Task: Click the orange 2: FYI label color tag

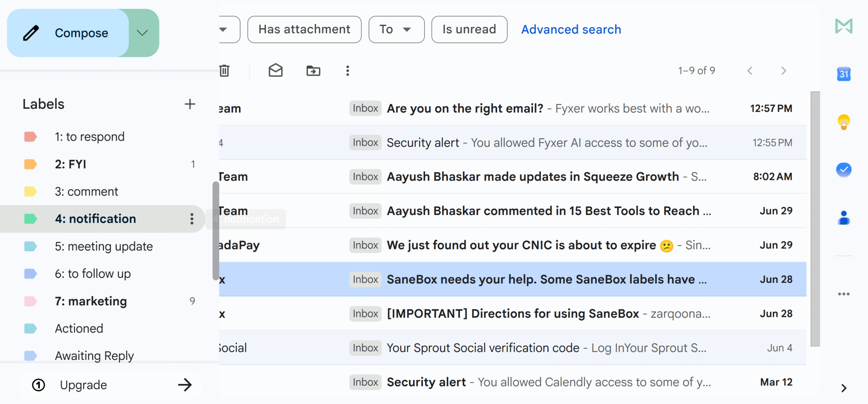Action: pos(31,164)
